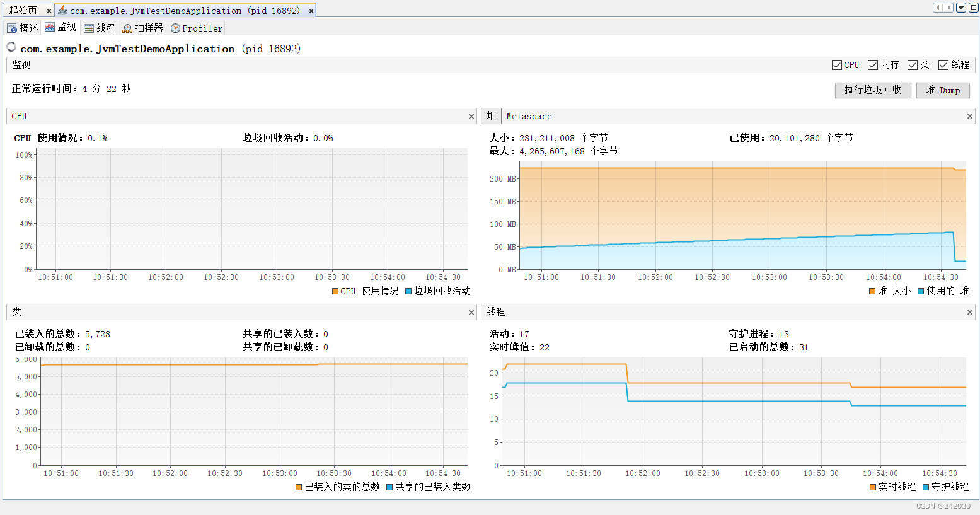
Task: Click the blue 垃圾回收活动 legend swatch
Action: coord(408,291)
